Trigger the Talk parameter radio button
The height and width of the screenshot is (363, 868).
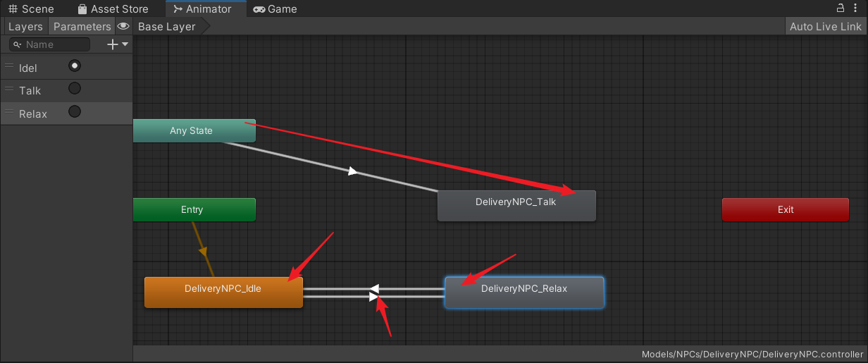pyautogui.click(x=74, y=89)
